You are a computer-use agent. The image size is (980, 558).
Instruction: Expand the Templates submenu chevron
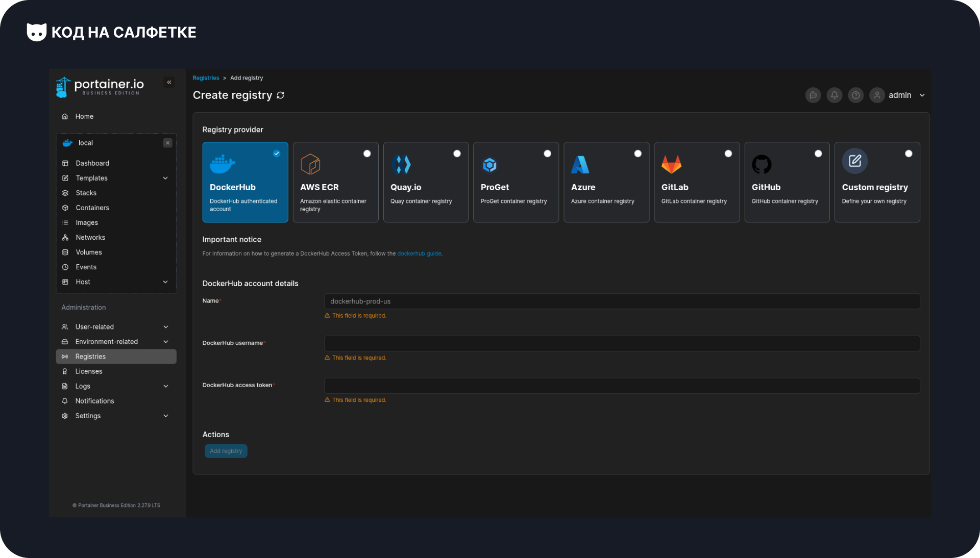[x=165, y=178]
